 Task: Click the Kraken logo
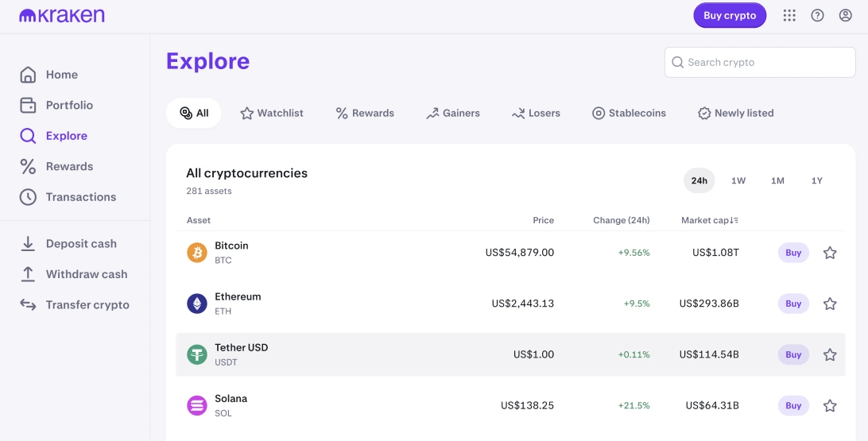[62, 15]
